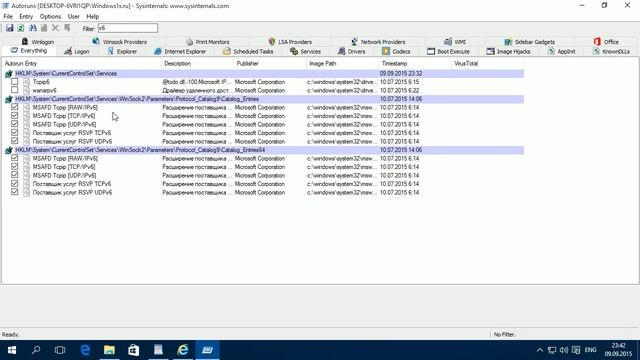Switch to the Codecs tab

point(396,51)
